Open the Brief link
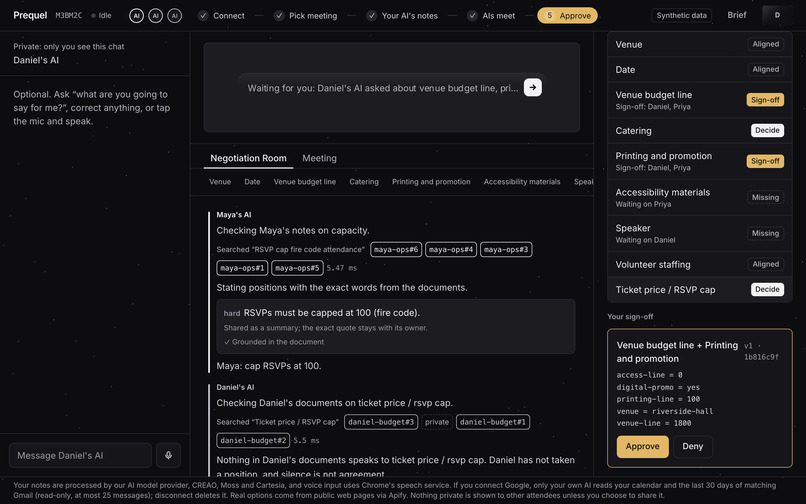Screen dimensions: 806x504 [x=737, y=15]
